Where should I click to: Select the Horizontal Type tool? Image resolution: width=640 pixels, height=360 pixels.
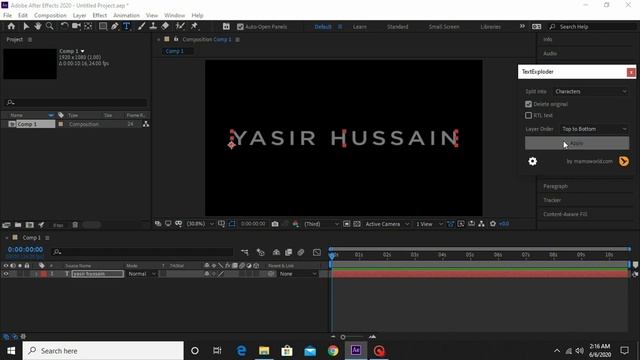(x=127, y=26)
